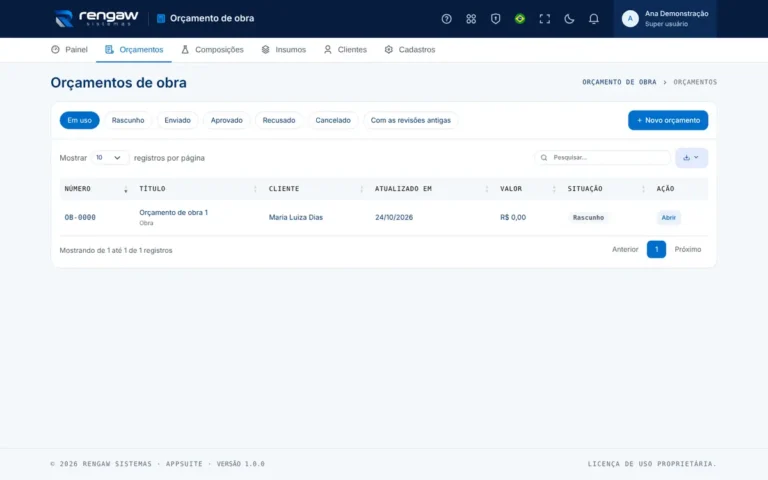
Task: Switch to the Orçamentos tab
Action: [x=134, y=49]
